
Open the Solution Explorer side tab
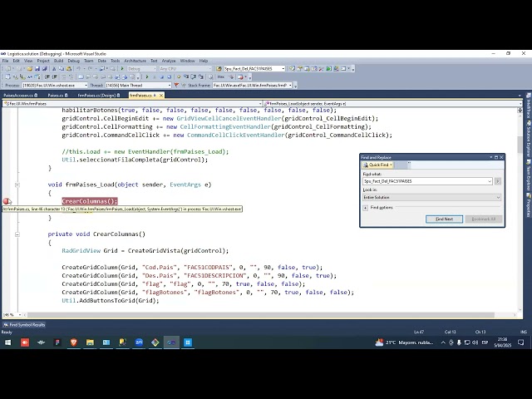tap(529, 139)
